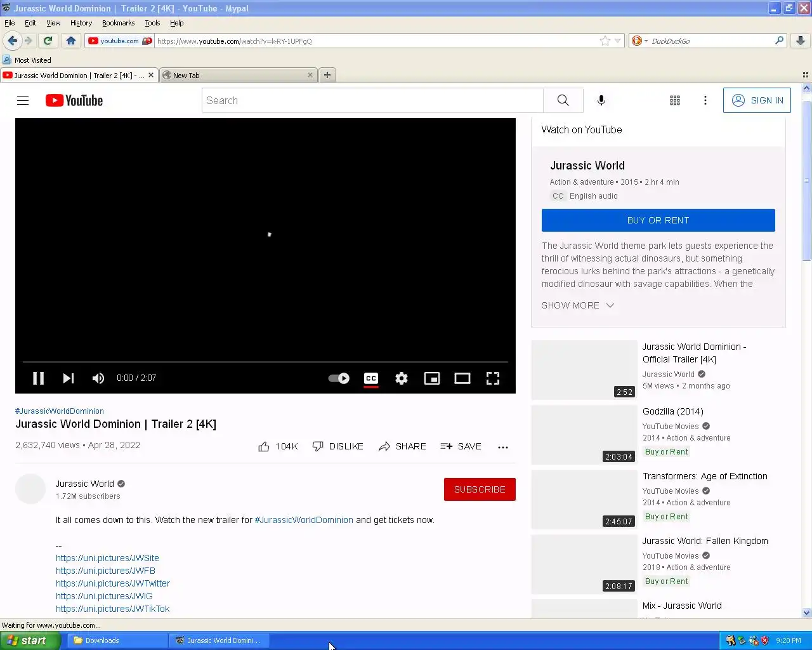Toggle closed captions in player

click(371, 378)
